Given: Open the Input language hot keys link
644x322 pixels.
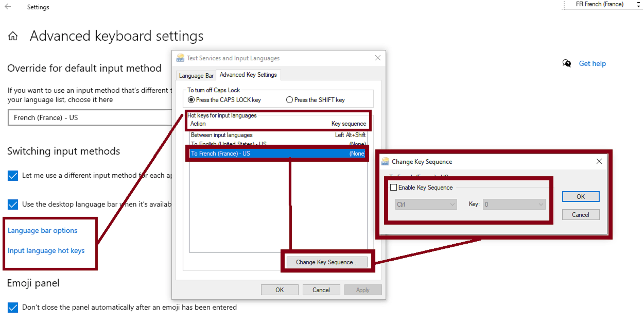Looking at the screenshot, I should pyautogui.click(x=46, y=250).
